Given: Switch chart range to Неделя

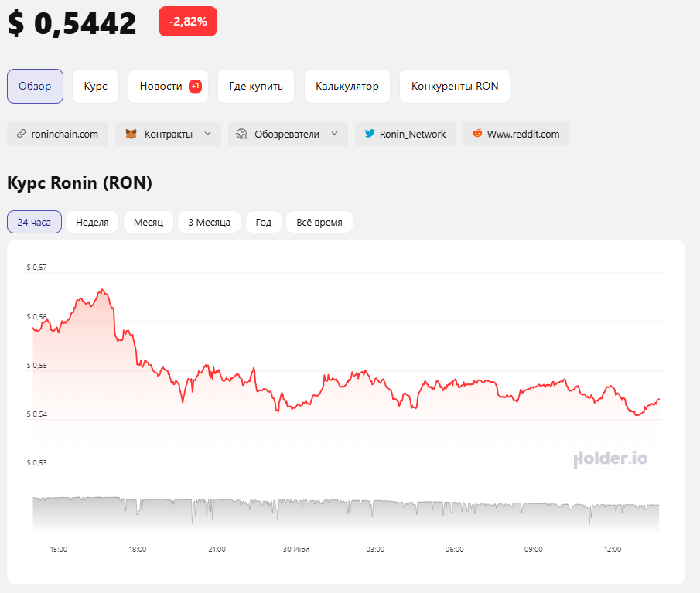Looking at the screenshot, I should (92, 222).
